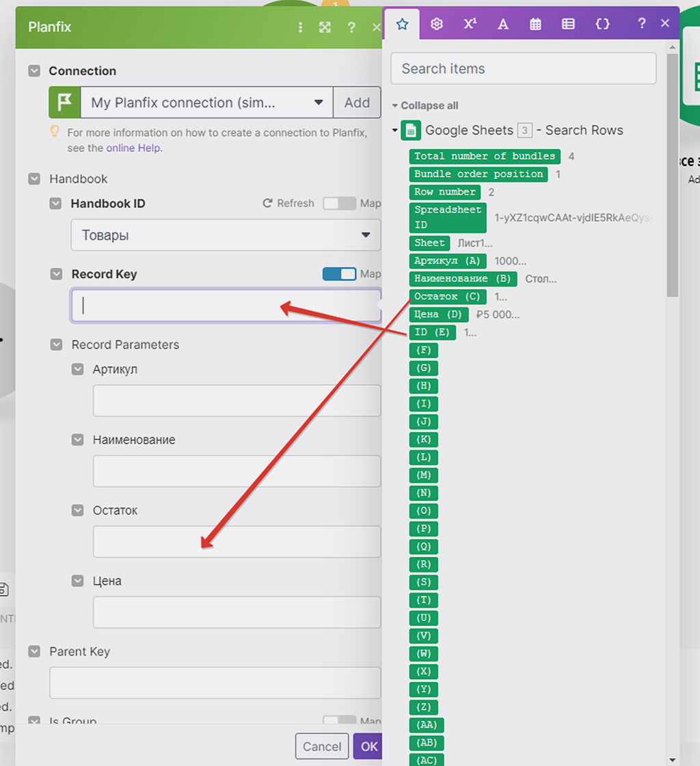The height and width of the screenshot is (766, 700).
Task: Collapse the Артикул parameter
Action: (78, 369)
